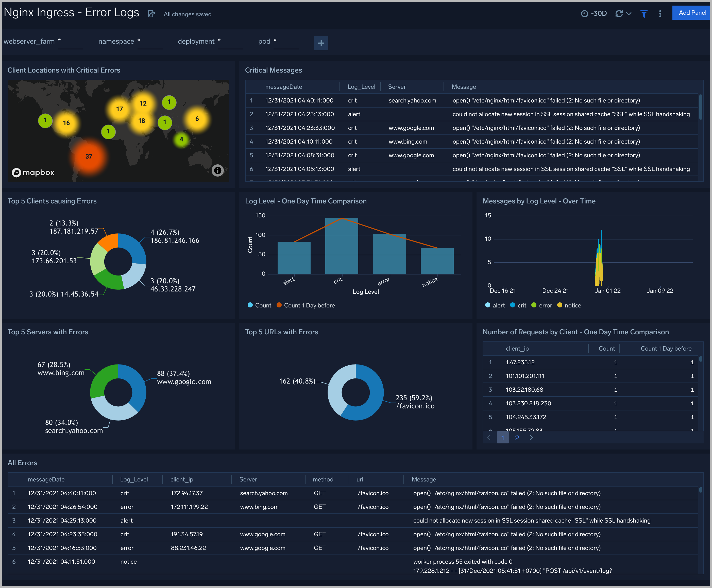Image resolution: width=712 pixels, height=588 pixels.
Task: Sort by Log_Level column in Critical Messages
Action: [x=361, y=87]
